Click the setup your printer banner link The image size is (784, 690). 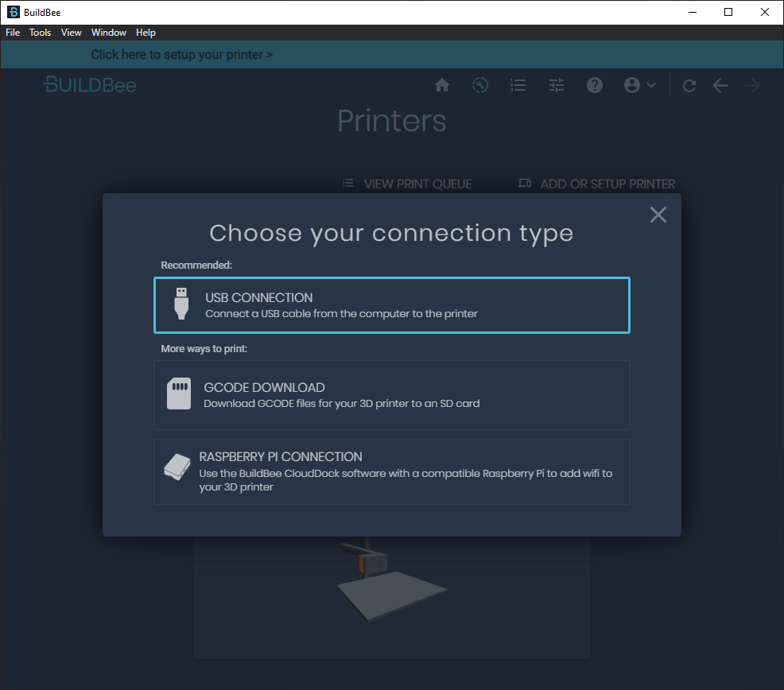[181, 55]
